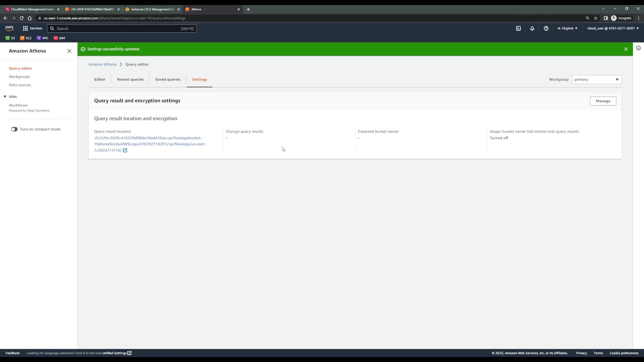
Task: Open the IAM shortcut in favorites bar
Action: coord(59,38)
